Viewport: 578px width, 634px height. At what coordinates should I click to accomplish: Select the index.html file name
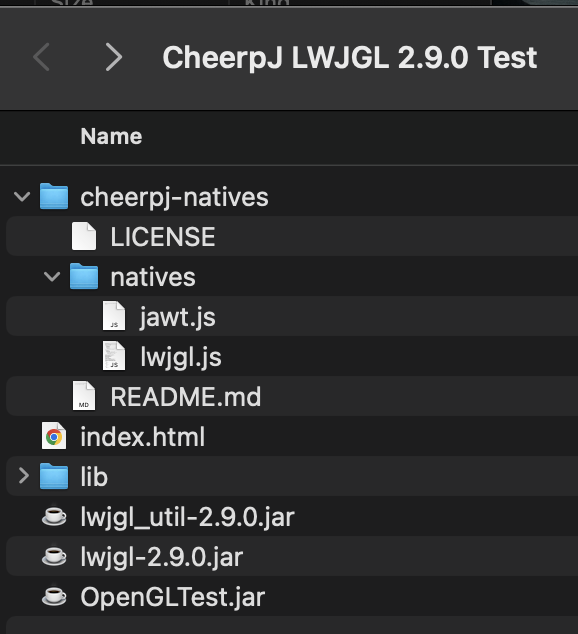coord(143,437)
